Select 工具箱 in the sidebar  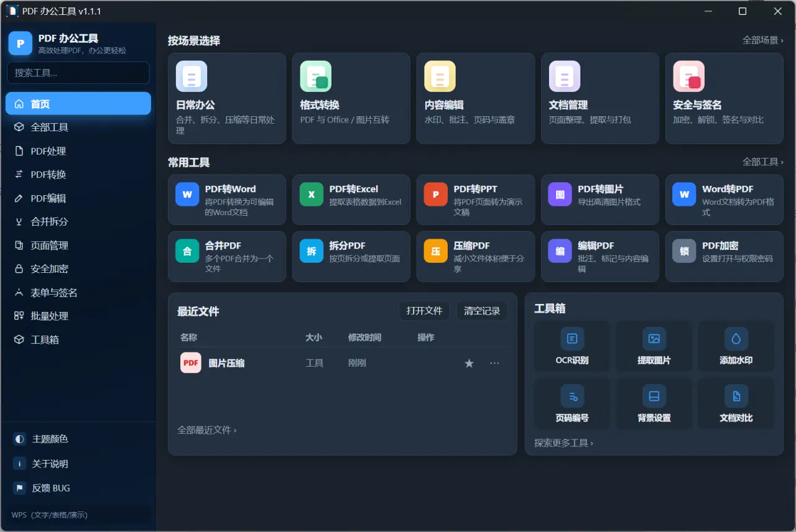tap(78, 340)
